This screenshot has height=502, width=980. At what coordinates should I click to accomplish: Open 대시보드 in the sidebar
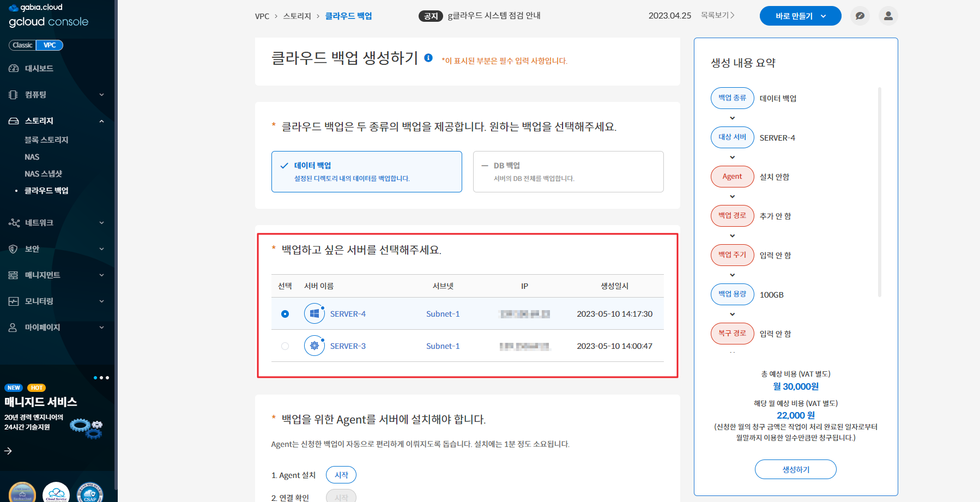click(39, 68)
